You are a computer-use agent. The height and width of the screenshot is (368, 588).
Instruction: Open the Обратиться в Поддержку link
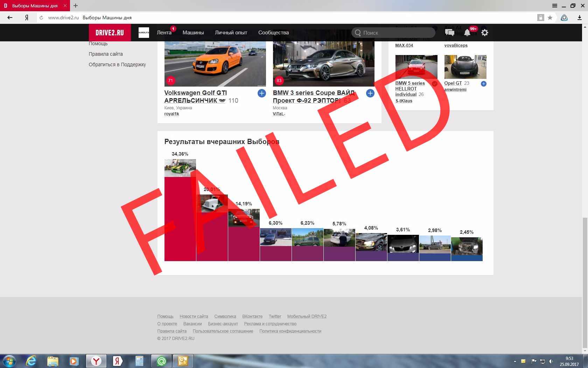click(x=117, y=64)
